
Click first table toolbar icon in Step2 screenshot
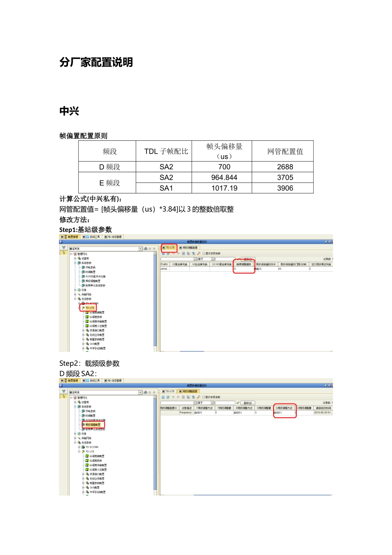tap(163, 397)
